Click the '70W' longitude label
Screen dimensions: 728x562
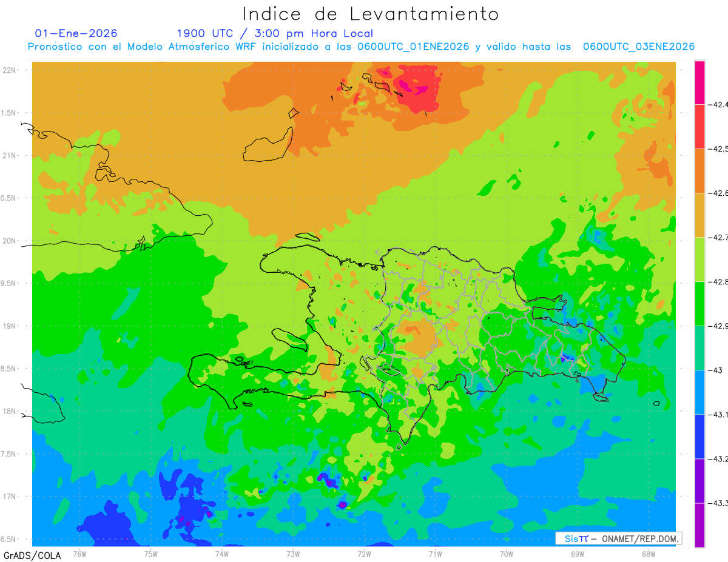pos(507,554)
